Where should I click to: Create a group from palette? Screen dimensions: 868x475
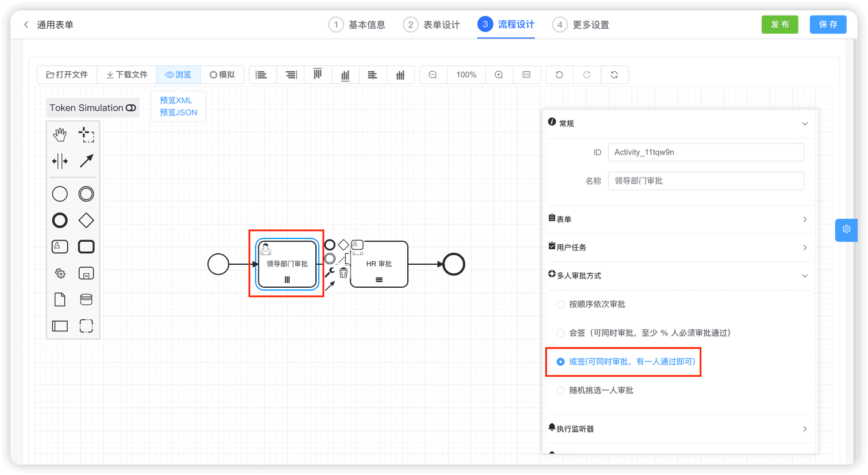coord(86,326)
